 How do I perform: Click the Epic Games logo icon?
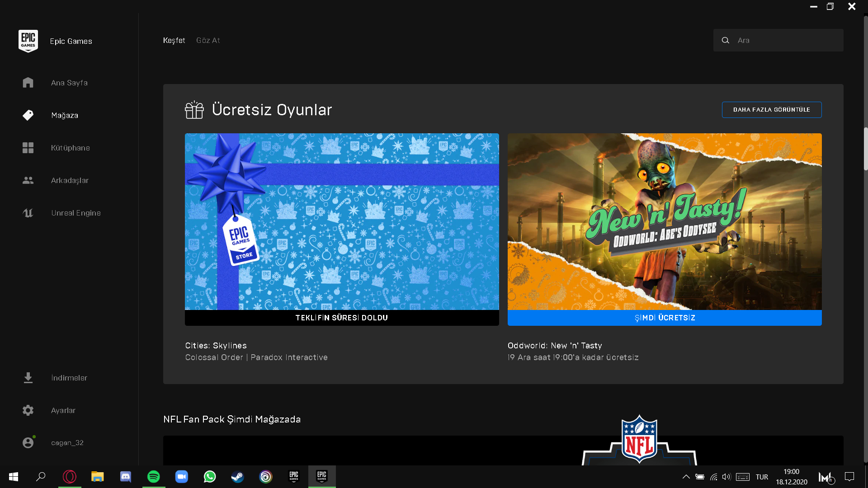pos(28,41)
